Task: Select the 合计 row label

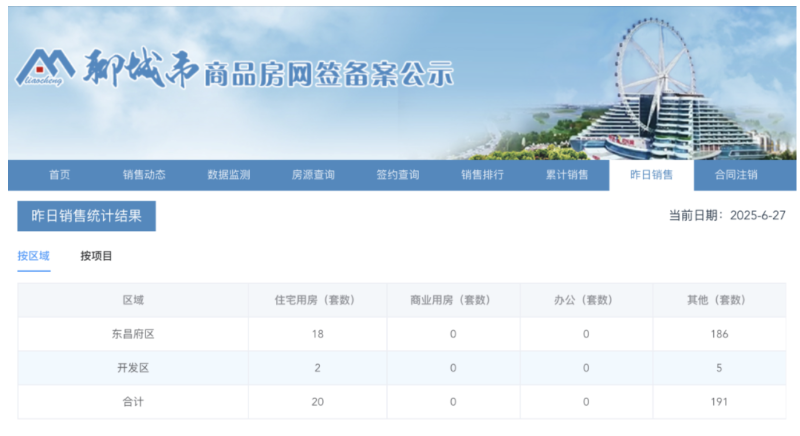Action: (133, 402)
